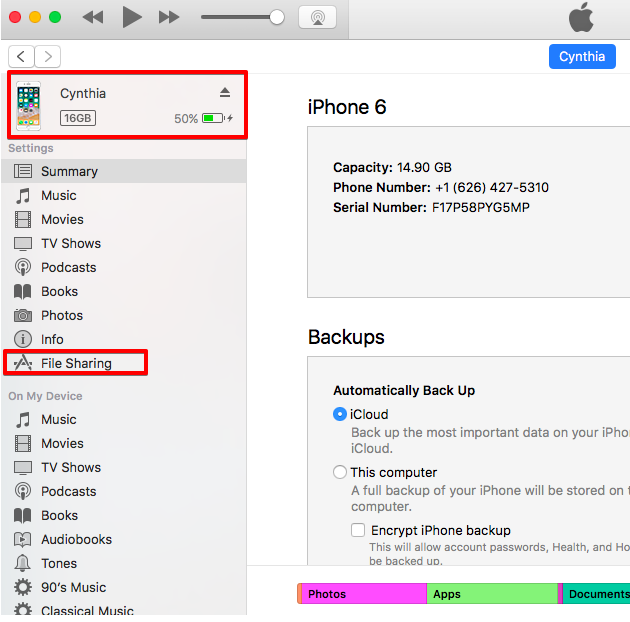Click the Audiobooks icon

point(23,540)
